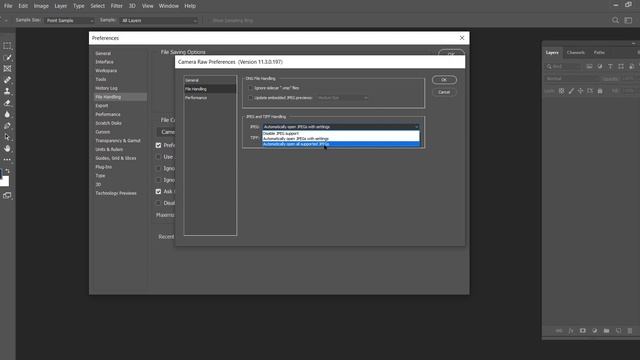Switch to the Paths tab
The height and width of the screenshot is (360, 640).
[x=599, y=53]
